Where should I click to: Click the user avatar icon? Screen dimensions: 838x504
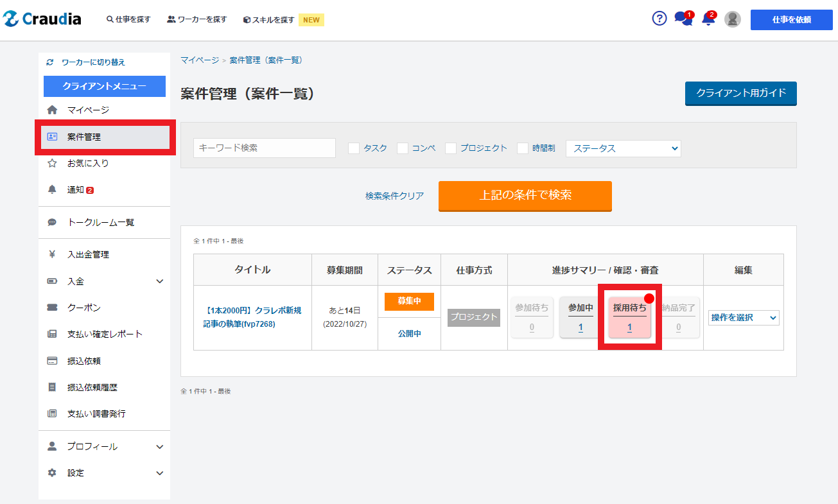(733, 19)
